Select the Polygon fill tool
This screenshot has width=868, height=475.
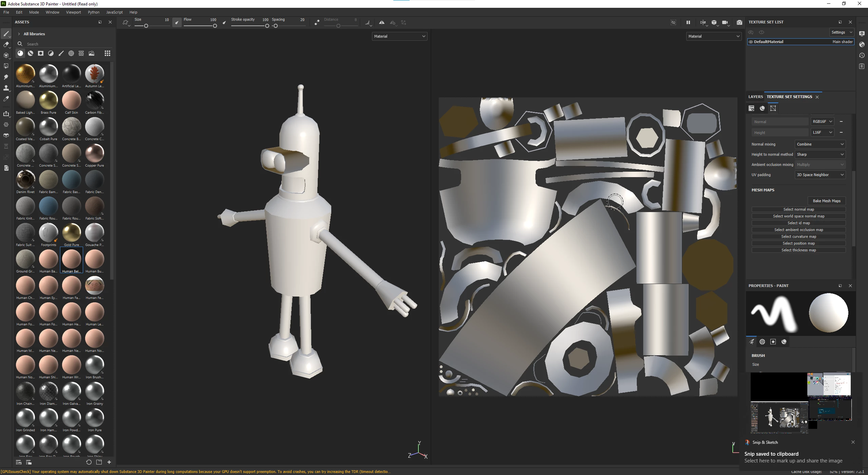coord(6,66)
